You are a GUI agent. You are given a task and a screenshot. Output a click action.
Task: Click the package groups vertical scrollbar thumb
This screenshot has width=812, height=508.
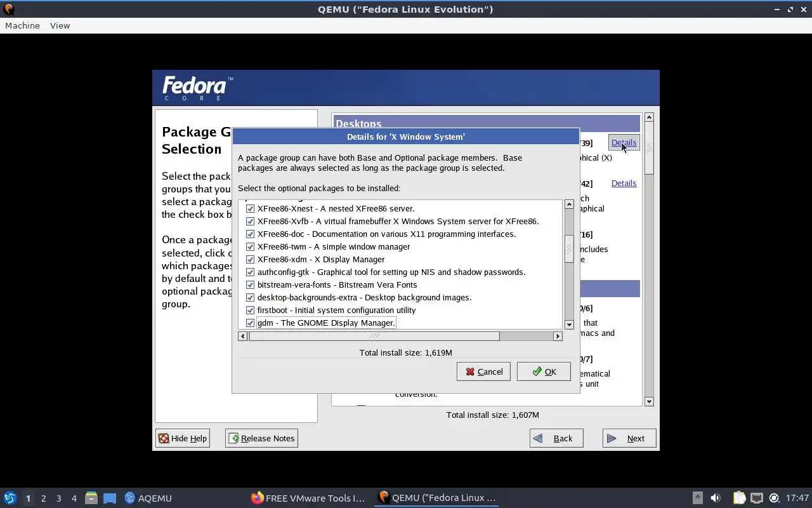click(x=649, y=149)
